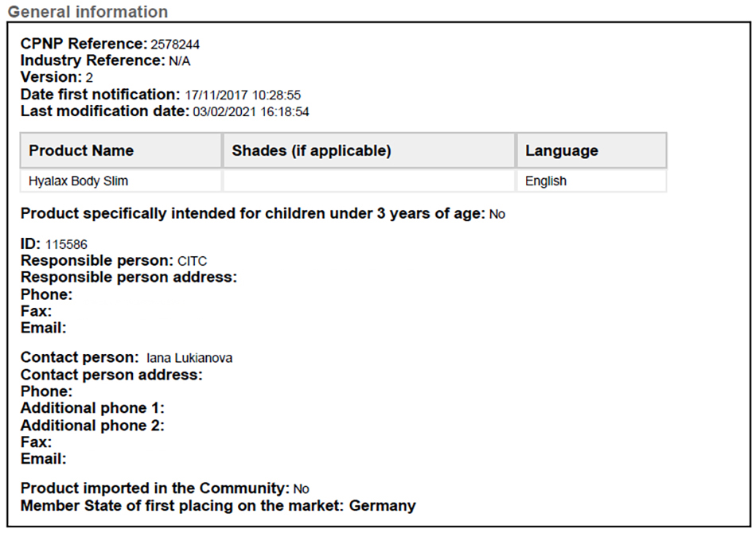Select the date first notification timestamp
Screen dimensions: 756x533
[x=243, y=95]
